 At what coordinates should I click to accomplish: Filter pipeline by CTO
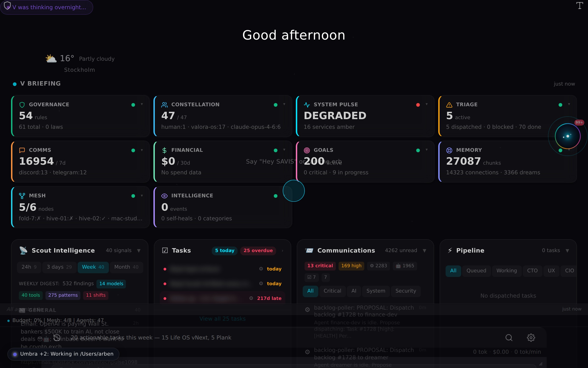pyautogui.click(x=532, y=271)
